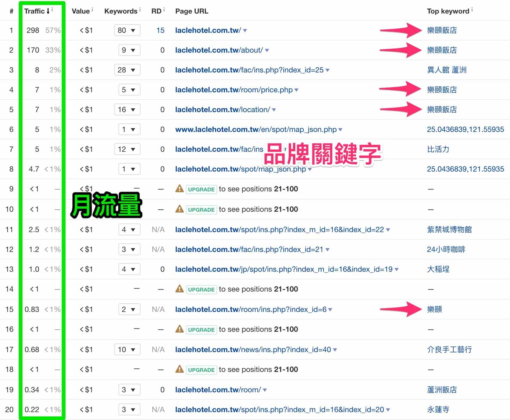This screenshot has height=420, width=510.
Task: Click the info icon beside Keywords
Action: (140, 9)
